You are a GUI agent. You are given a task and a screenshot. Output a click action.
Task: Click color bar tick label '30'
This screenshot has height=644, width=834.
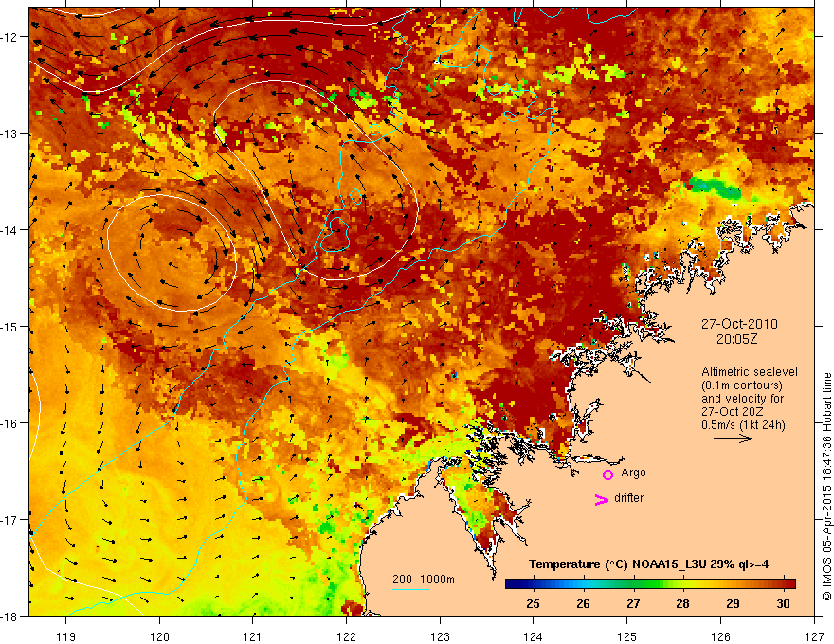tap(783, 603)
